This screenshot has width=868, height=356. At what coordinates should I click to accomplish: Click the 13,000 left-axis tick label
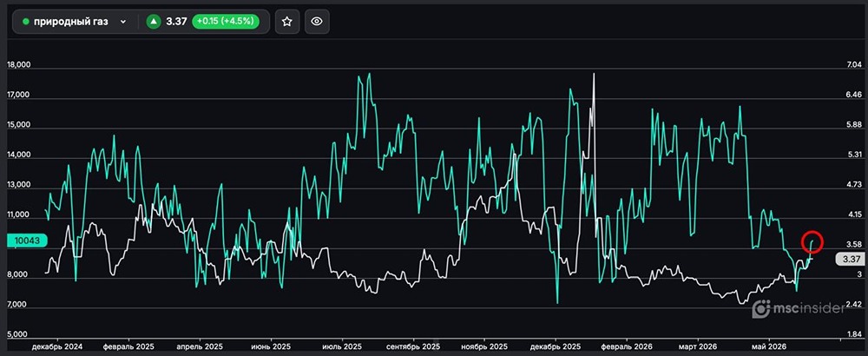click(18, 184)
